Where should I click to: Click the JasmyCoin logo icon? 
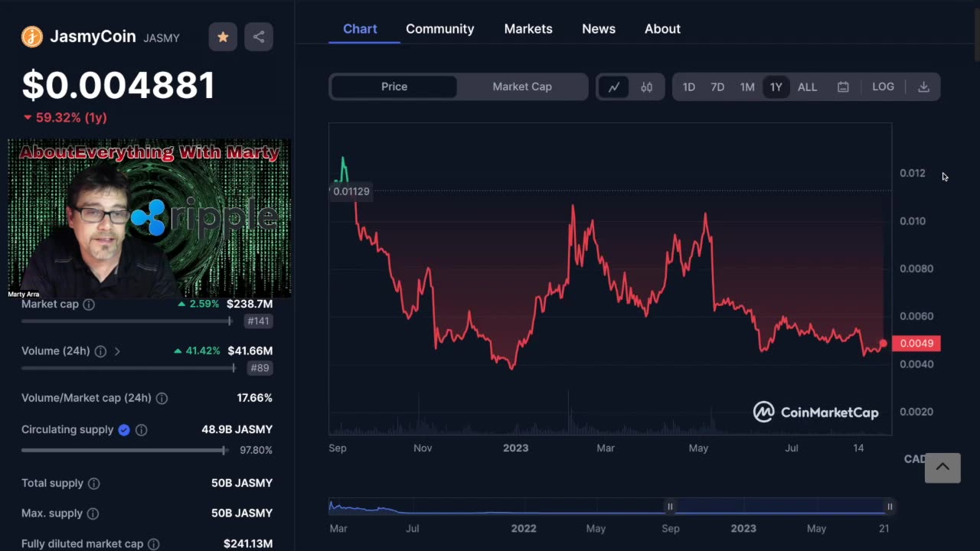[32, 37]
